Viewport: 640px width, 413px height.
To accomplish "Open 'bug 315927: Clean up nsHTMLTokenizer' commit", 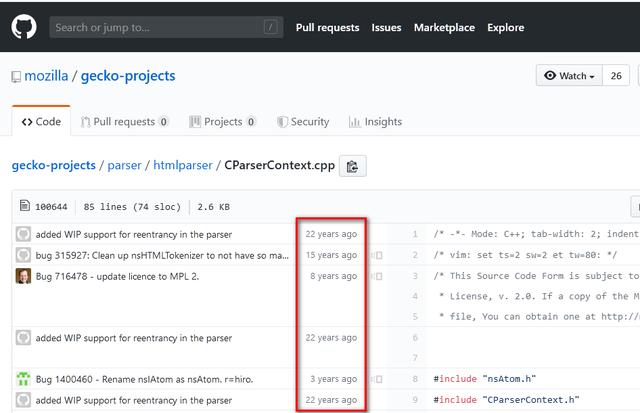I will tap(162, 255).
